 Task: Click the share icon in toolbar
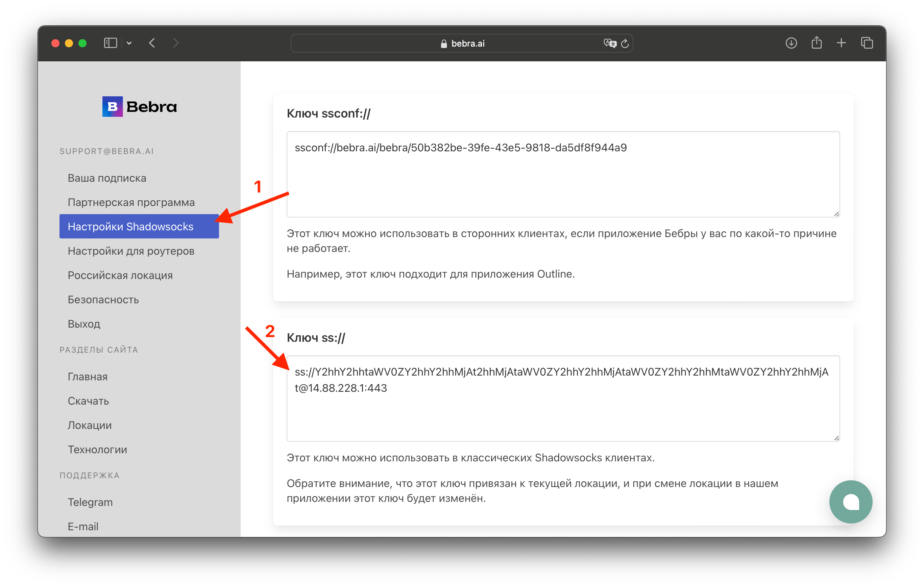point(817,43)
